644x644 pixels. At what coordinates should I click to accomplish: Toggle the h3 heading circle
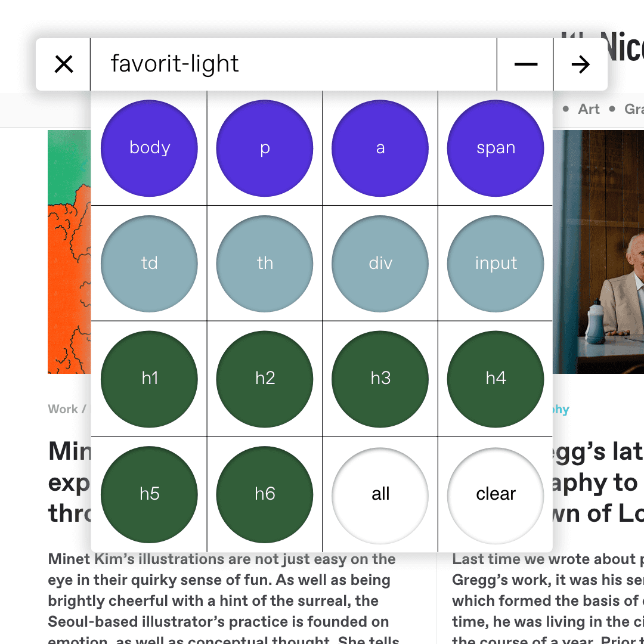(x=380, y=379)
